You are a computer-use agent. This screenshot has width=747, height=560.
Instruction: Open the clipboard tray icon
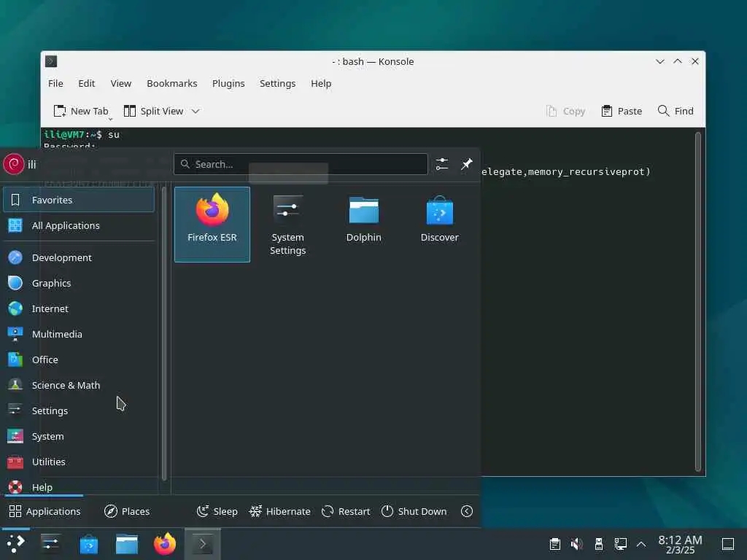pyautogui.click(x=555, y=544)
